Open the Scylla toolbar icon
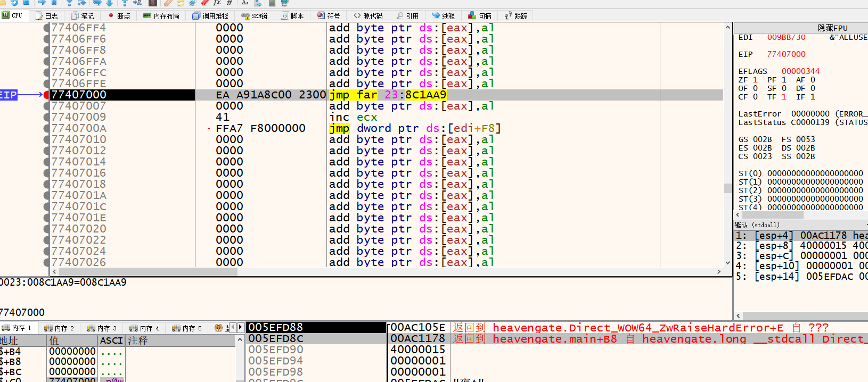Image resolution: width=868 pixels, height=382 pixels. pos(153,3)
